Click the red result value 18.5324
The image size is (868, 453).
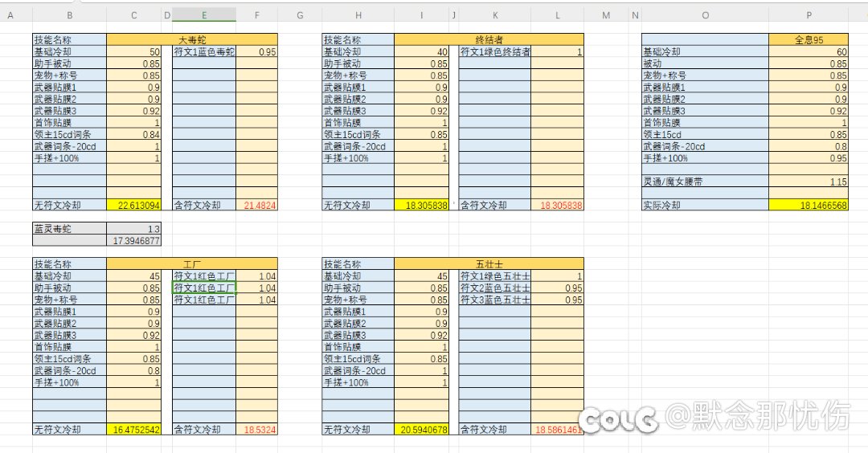(x=257, y=429)
